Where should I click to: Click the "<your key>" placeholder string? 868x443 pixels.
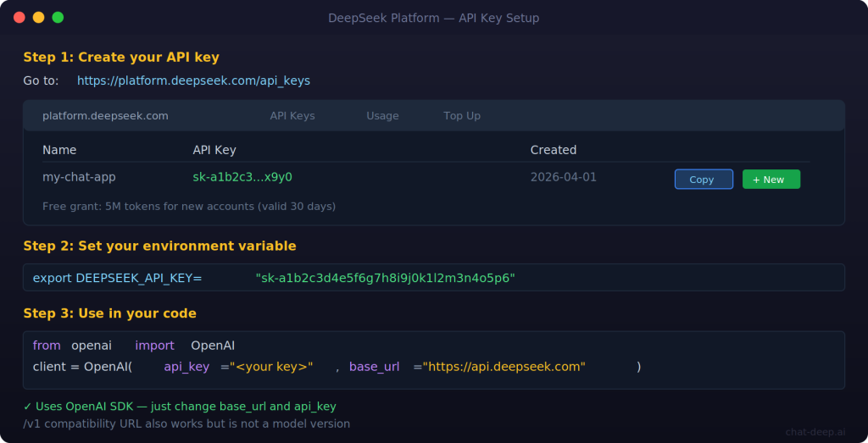pyautogui.click(x=272, y=367)
